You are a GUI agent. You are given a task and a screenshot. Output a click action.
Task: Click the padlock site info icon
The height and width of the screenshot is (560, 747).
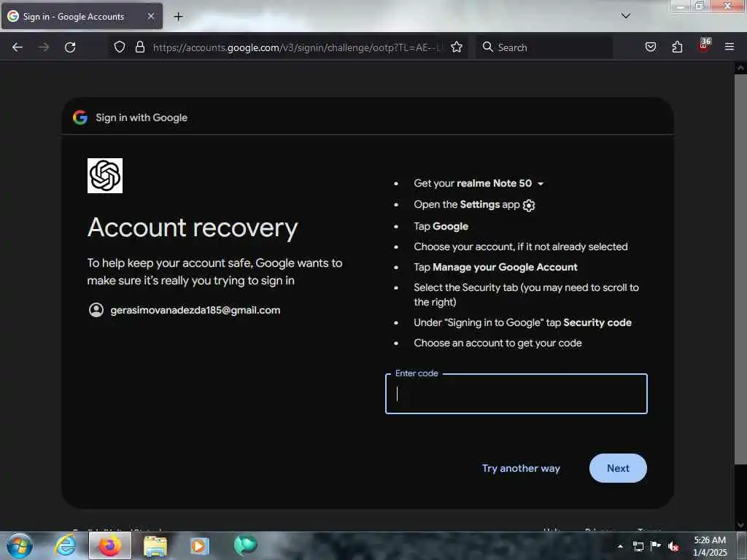click(140, 47)
